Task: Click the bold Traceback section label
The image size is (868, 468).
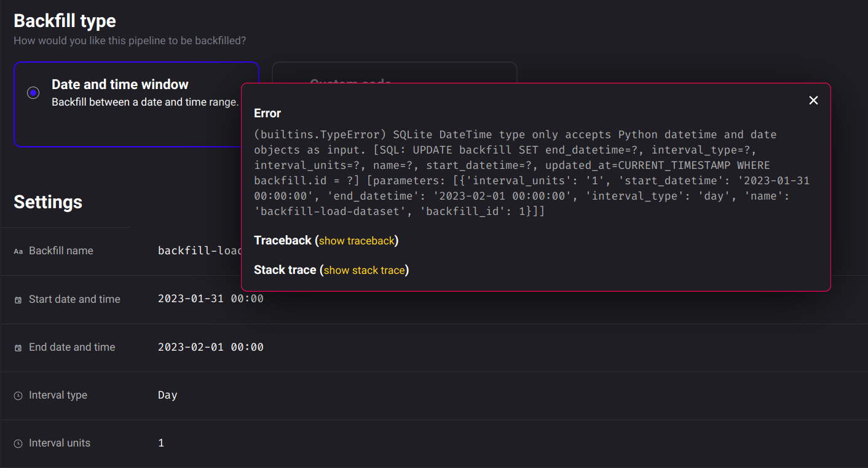Action: pyautogui.click(x=283, y=240)
